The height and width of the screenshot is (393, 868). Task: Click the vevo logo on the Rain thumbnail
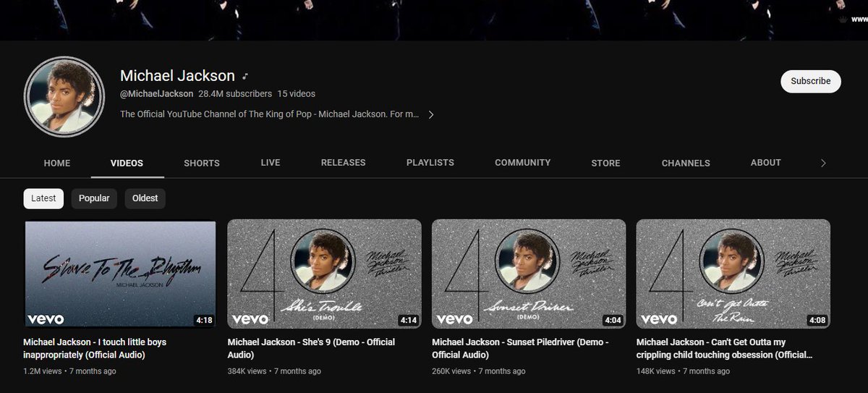659,319
